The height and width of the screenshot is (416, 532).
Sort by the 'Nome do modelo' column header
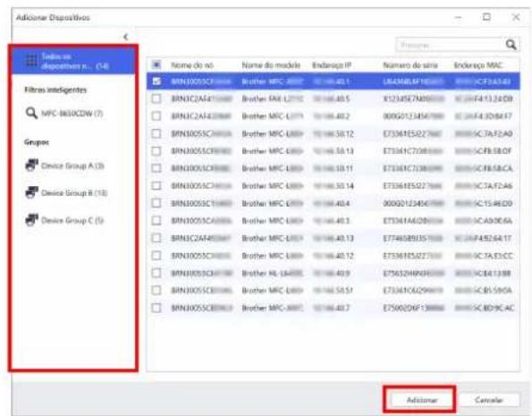[271, 65]
